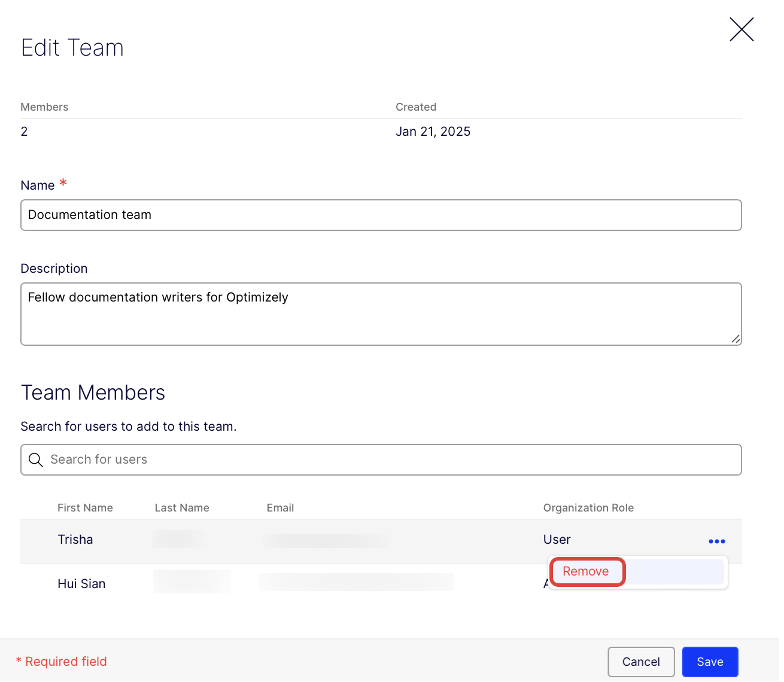Image resolution: width=784 pixels, height=682 pixels.
Task: Click the blurred email for Hui Sian
Action: coord(355,582)
